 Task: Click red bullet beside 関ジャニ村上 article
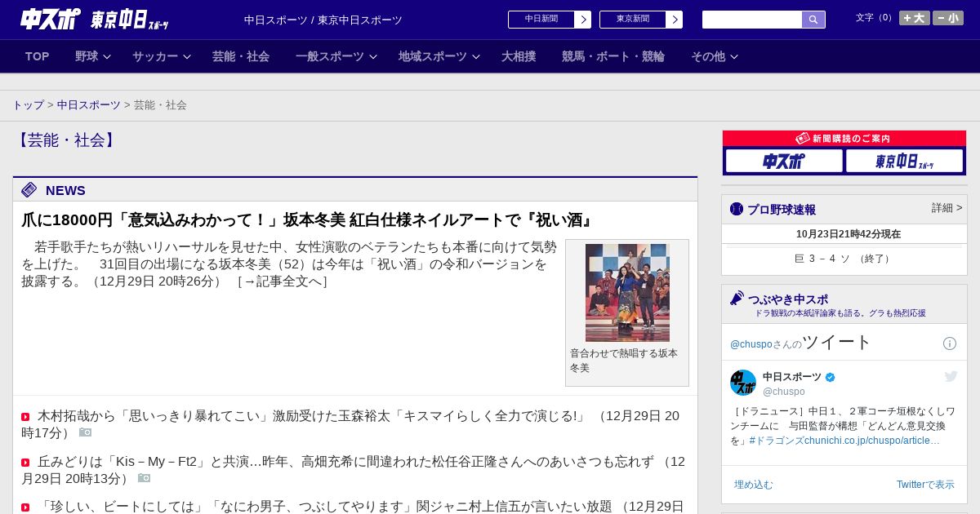[x=25, y=507]
